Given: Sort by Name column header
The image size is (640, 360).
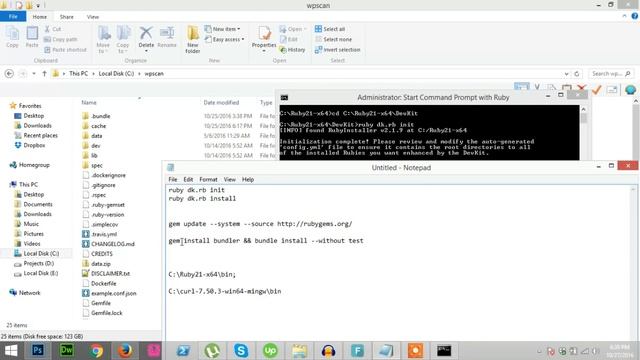Looking at the screenshot, I should coord(89,102).
